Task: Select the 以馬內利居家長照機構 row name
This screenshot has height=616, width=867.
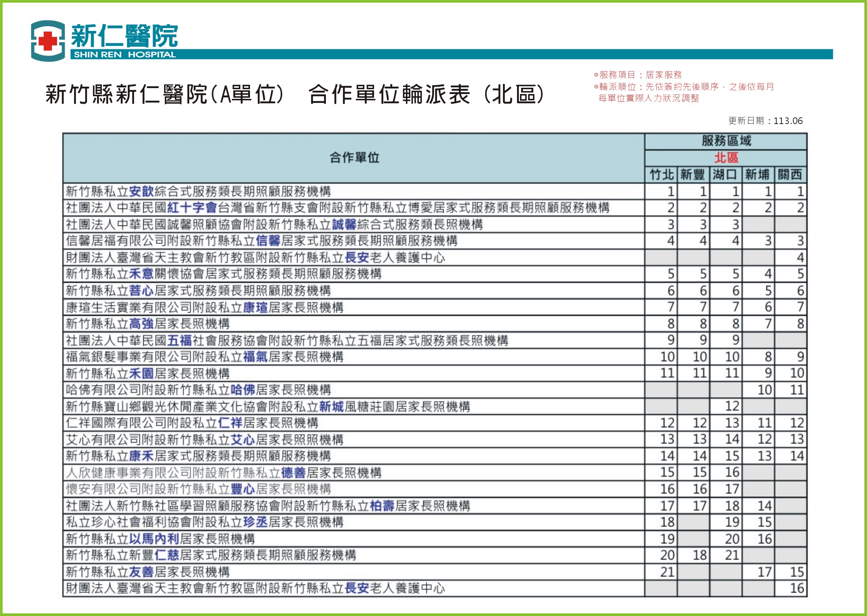Action: coord(160,539)
